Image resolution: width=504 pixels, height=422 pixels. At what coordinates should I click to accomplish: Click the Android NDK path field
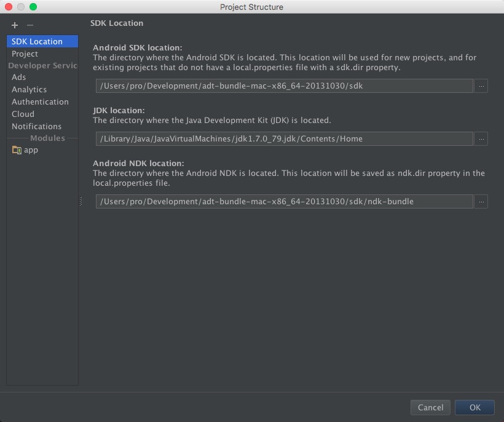284,202
